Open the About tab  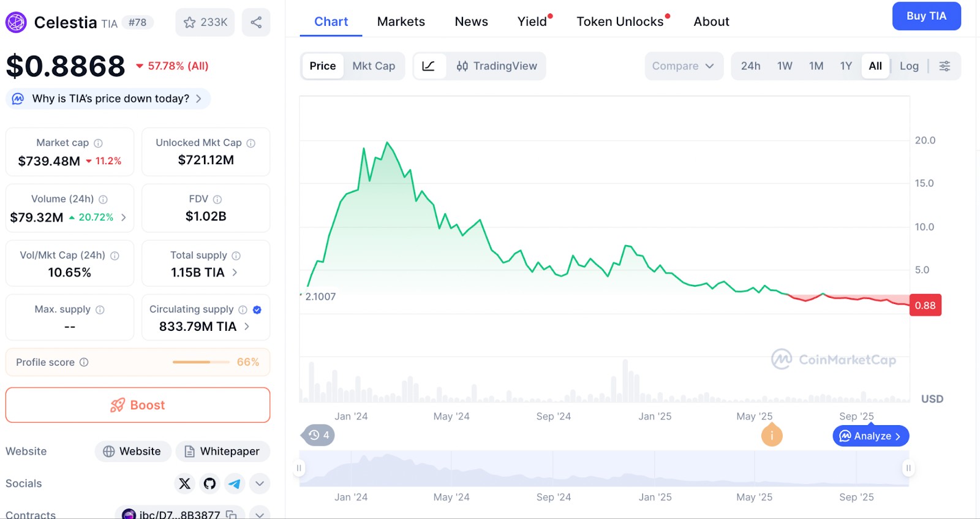712,21
